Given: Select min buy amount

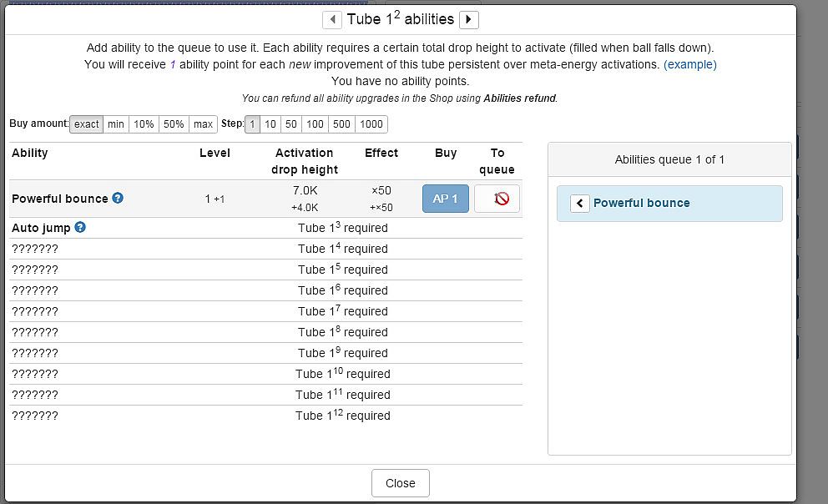Looking at the screenshot, I should pyautogui.click(x=116, y=124).
